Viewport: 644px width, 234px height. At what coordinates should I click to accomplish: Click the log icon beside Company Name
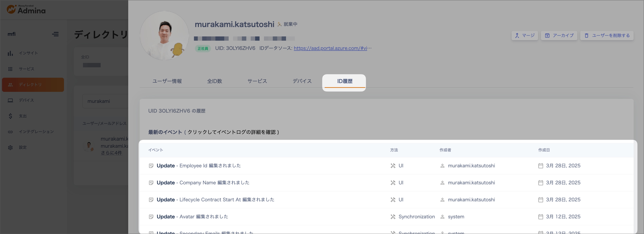point(151,183)
